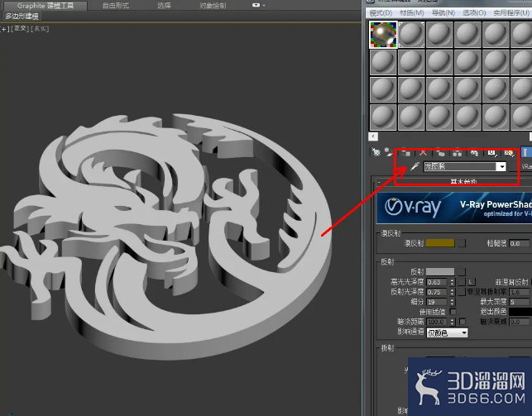The image size is (532, 416).
Task: Open the 选项(O) menu
Action: (x=474, y=13)
